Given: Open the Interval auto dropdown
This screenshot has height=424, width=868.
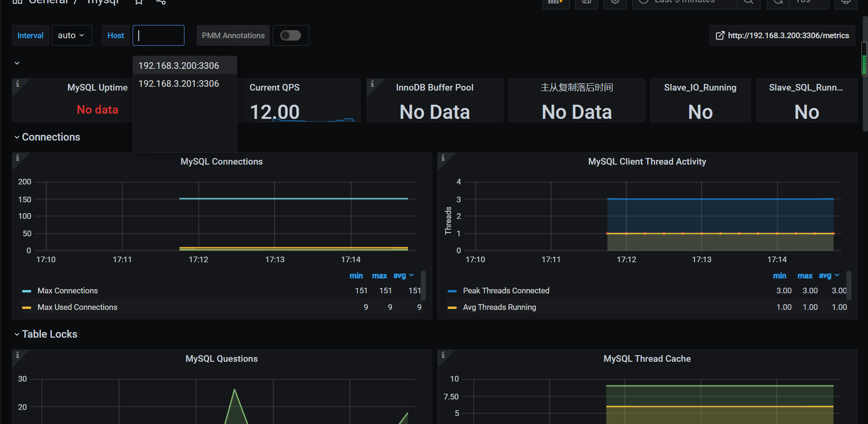Looking at the screenshot, I should coord(71,35).
